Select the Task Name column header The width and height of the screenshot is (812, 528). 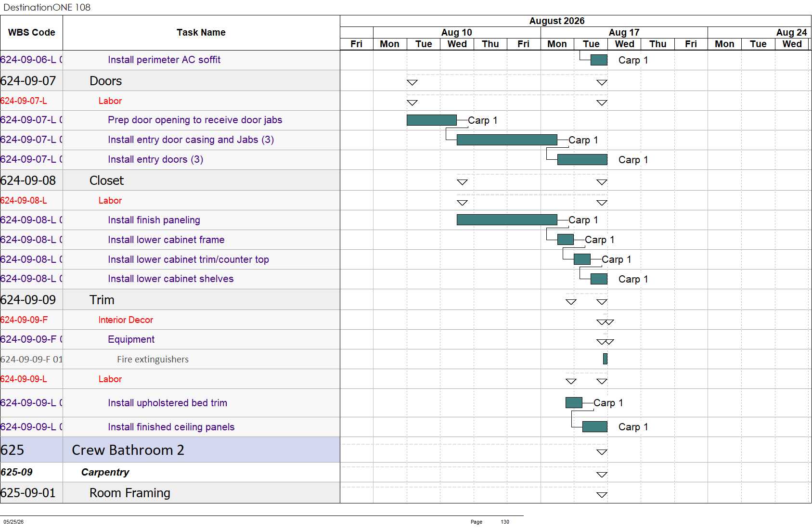pos(201,33)
